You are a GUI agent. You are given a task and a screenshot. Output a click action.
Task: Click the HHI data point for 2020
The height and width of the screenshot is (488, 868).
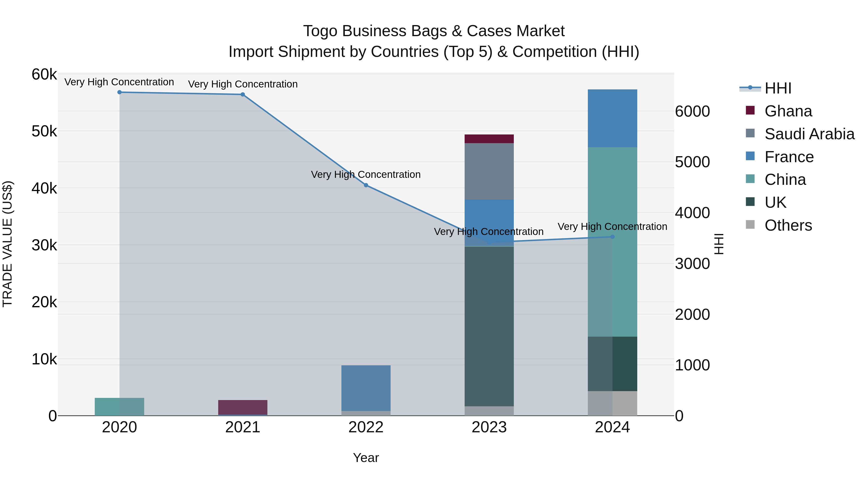[x=120, y=92]
